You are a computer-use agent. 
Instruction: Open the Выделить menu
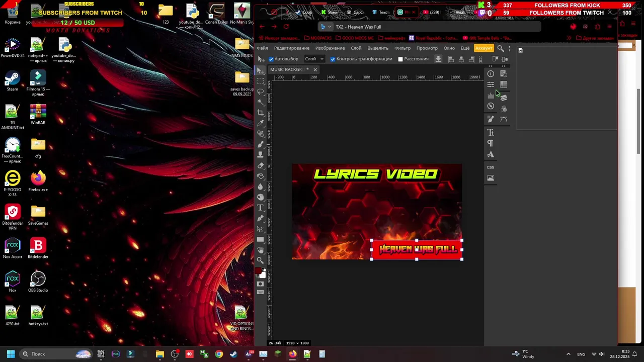(378, 48)
